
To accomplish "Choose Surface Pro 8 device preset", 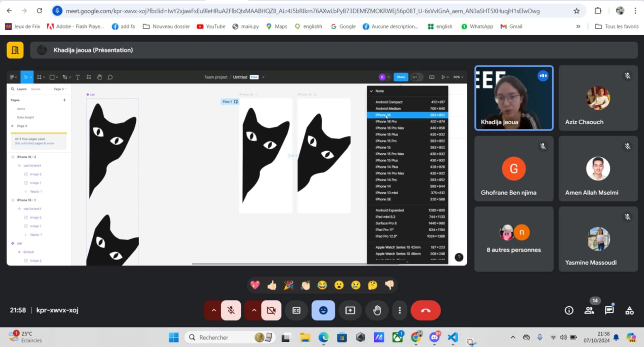I will pos(407,223).
